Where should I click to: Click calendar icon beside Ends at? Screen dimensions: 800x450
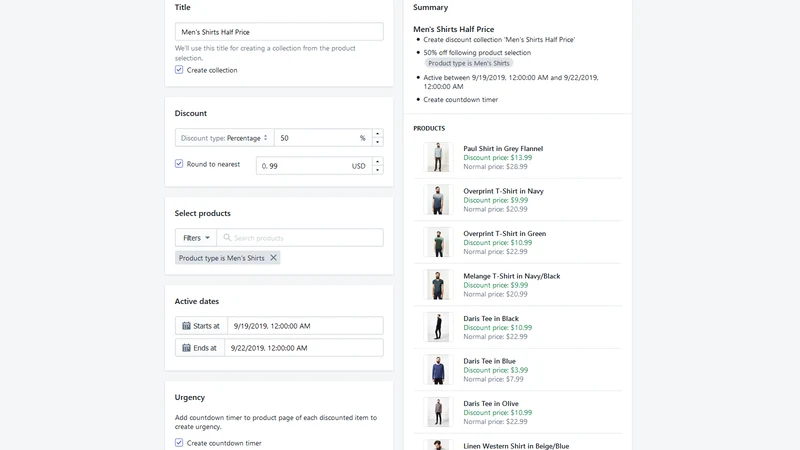[x=186, y=348]
